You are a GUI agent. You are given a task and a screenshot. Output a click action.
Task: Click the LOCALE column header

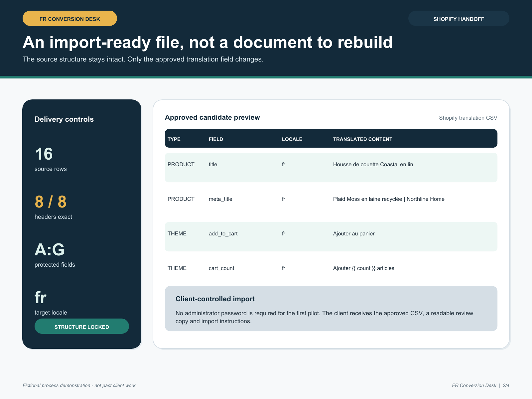pos(292,139)
